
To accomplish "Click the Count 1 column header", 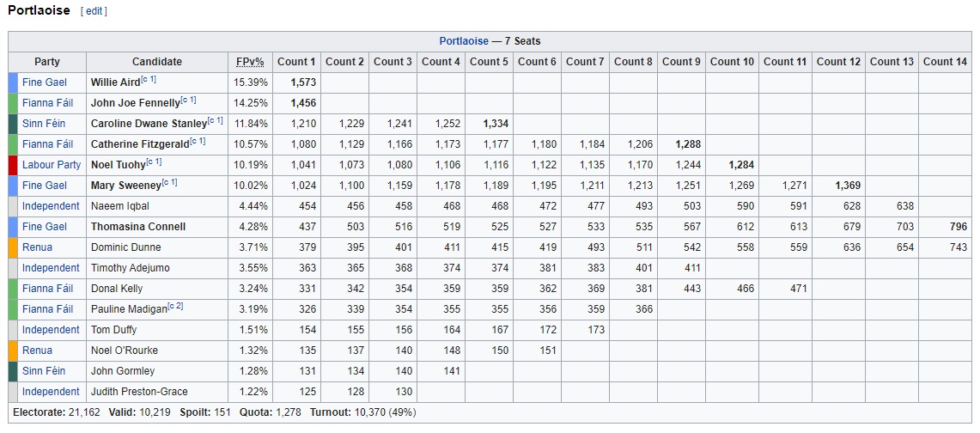I will click(297, 62).
